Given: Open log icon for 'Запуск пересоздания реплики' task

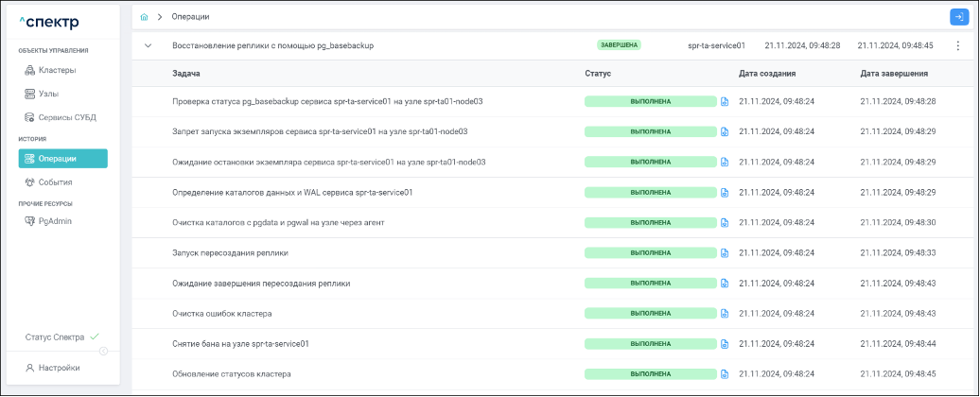Looking at the screenshot, I should [725, 253].
